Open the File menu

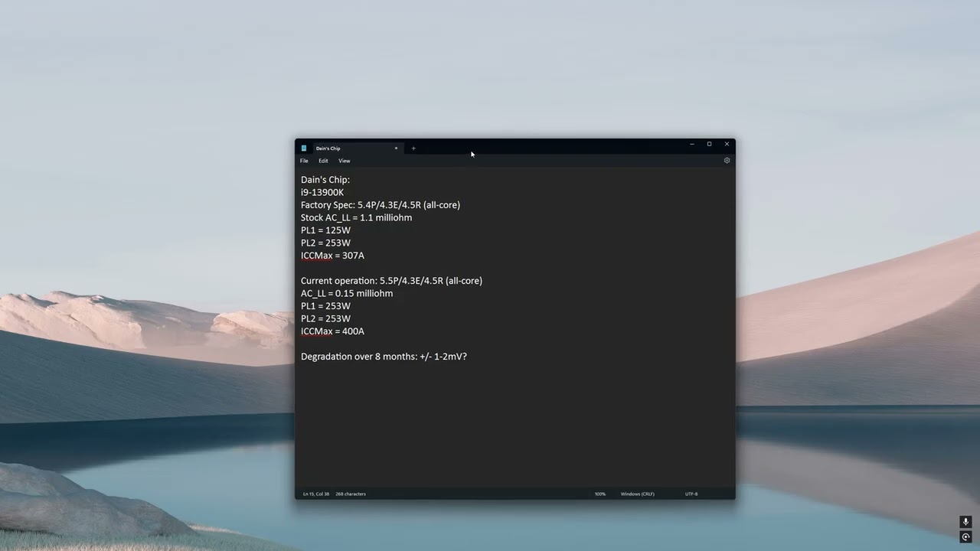(x=304, y=161)
